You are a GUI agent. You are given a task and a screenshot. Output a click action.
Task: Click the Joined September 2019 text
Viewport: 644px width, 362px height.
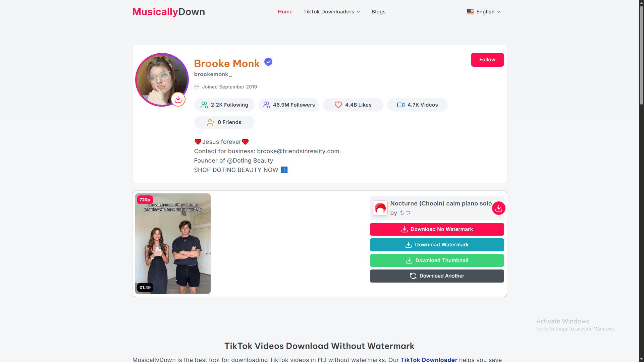pyautogui.click(x=229, y=87)
